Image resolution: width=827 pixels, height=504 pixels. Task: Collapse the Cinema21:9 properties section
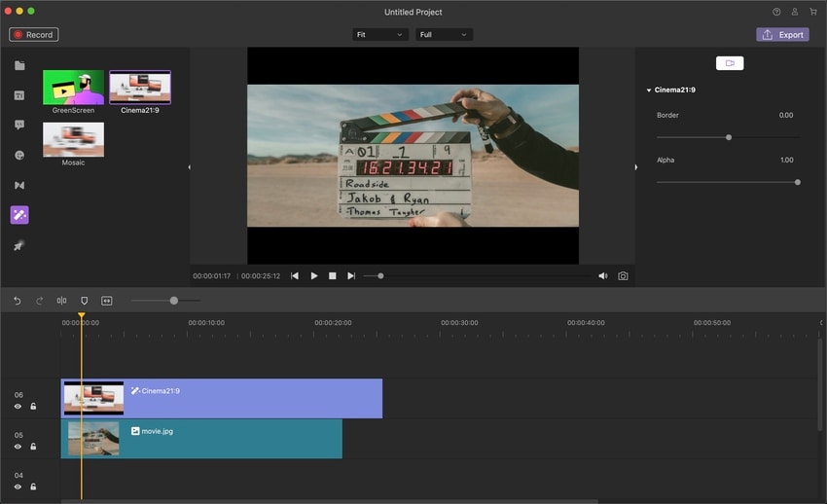point(649,90)
